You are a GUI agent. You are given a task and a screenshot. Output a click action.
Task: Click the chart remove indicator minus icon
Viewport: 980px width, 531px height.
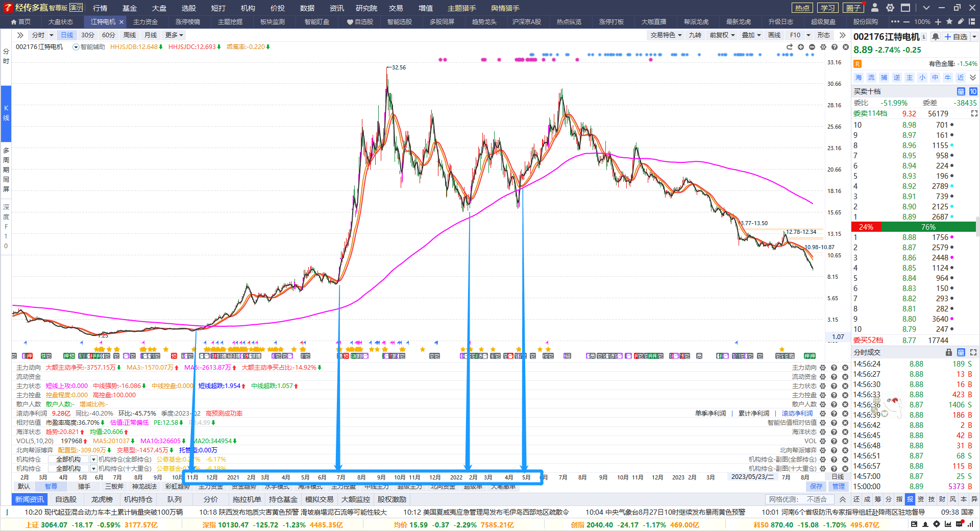pos(812,47)
